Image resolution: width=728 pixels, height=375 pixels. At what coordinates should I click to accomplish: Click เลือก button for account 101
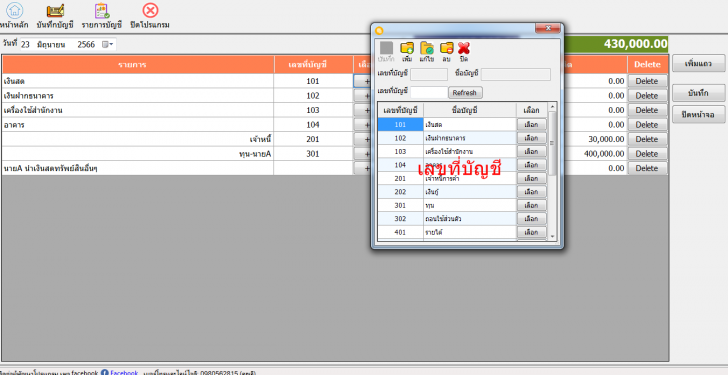[532, 124]
